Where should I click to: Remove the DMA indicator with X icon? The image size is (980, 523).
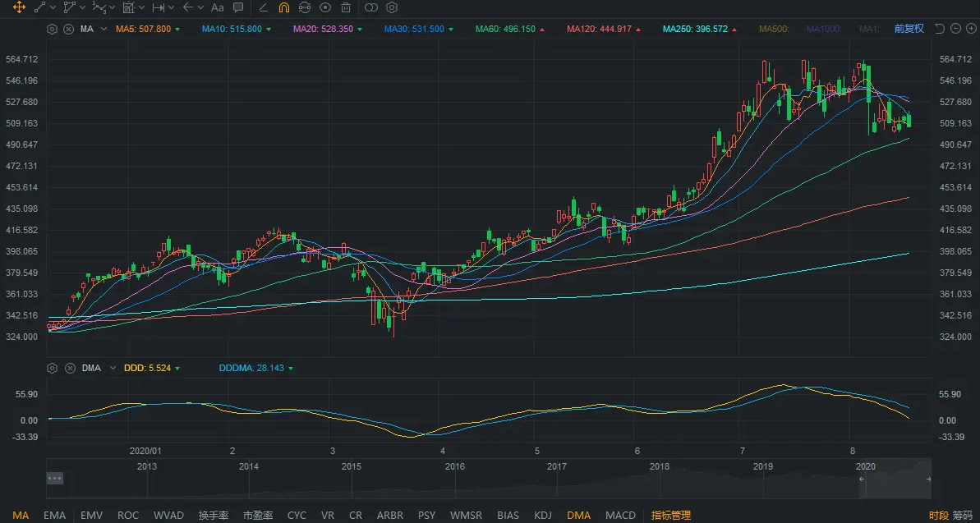(70, 368)
